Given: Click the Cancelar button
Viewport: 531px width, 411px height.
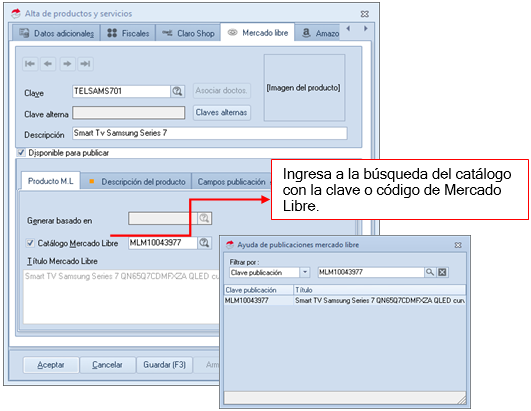Looking at the screenshot, I should point(107,365).
